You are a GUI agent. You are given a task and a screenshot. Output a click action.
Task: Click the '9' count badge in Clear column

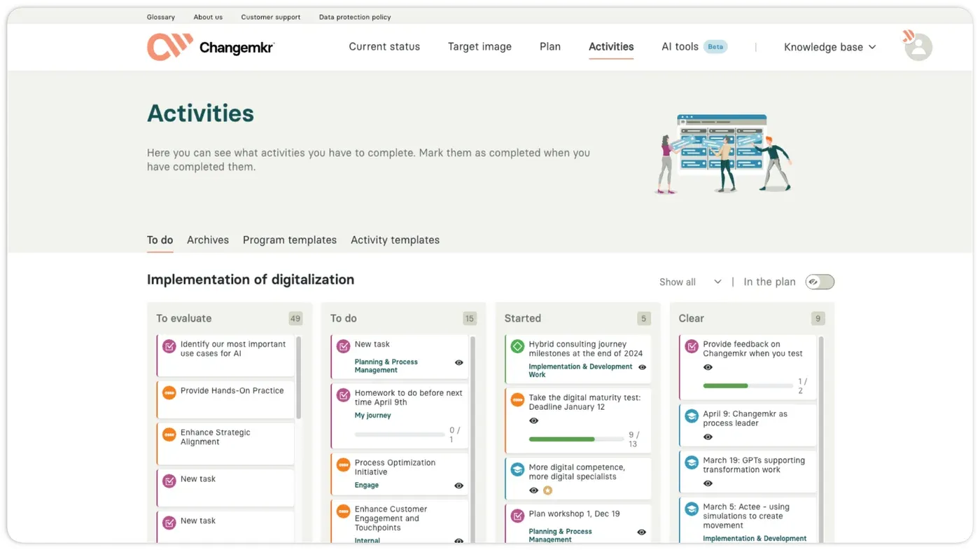[x=818, y=319]
